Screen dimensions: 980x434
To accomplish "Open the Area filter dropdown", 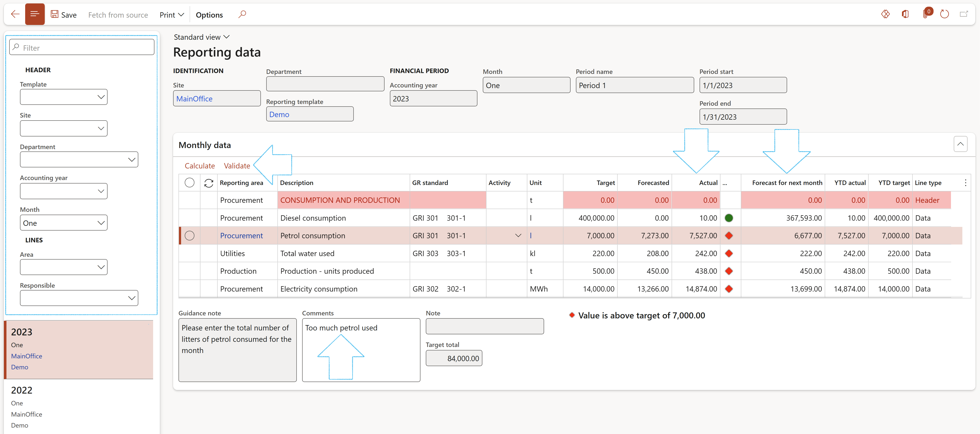I will tap(101, 267).
